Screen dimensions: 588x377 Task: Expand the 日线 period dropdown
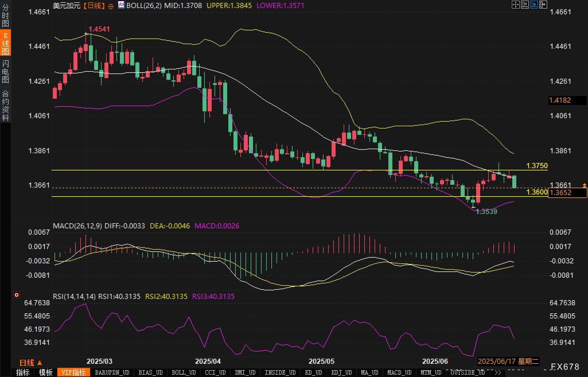pos(31,363)
